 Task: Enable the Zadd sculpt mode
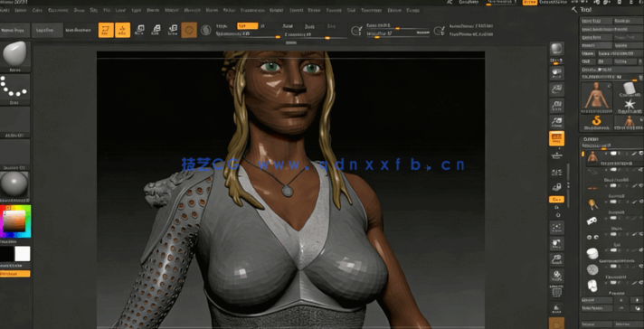point(288,26)
